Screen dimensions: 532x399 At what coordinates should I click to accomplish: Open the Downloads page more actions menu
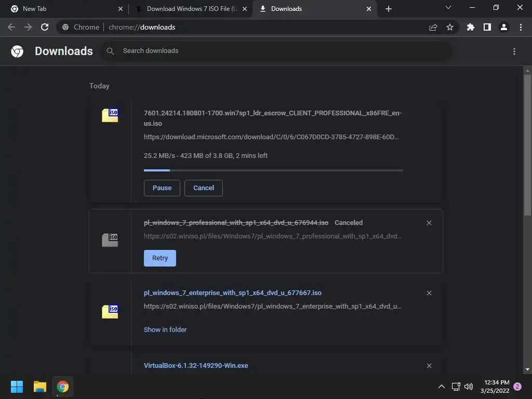[514, 51]
